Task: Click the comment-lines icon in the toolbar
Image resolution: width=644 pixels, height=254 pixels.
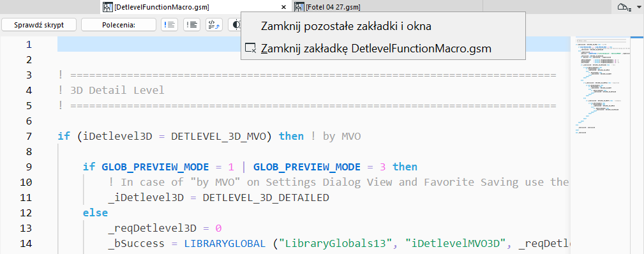Action: (x=168, y=25)
